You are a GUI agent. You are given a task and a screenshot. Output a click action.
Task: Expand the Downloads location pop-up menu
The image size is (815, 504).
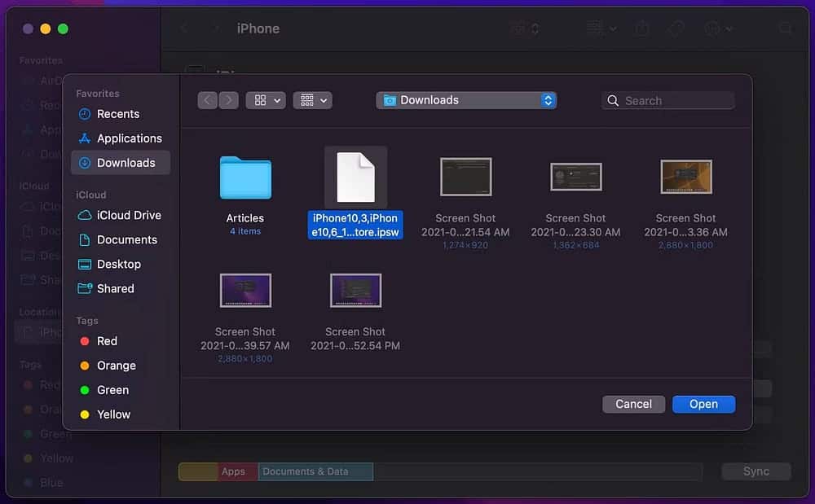(466, 100)
